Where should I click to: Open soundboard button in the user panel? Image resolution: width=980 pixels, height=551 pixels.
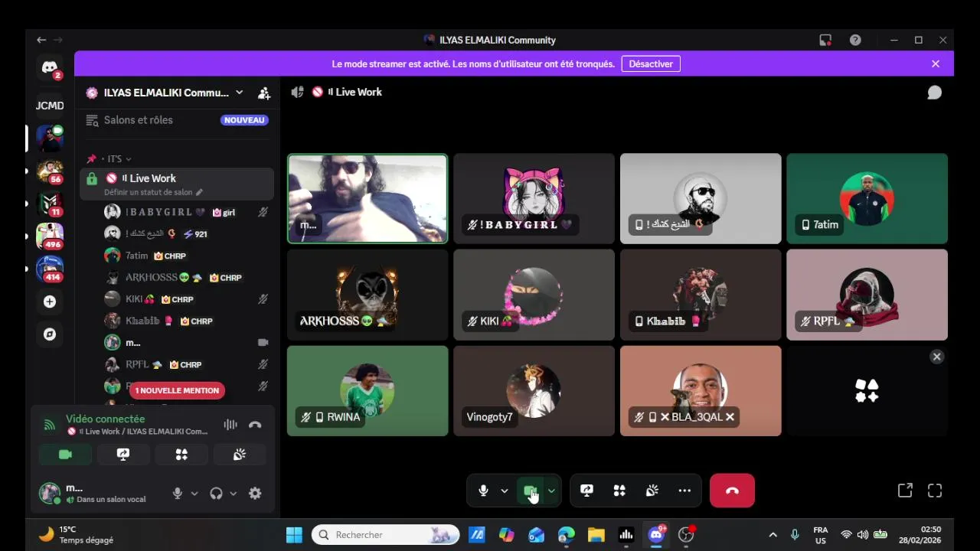[240, 455]
